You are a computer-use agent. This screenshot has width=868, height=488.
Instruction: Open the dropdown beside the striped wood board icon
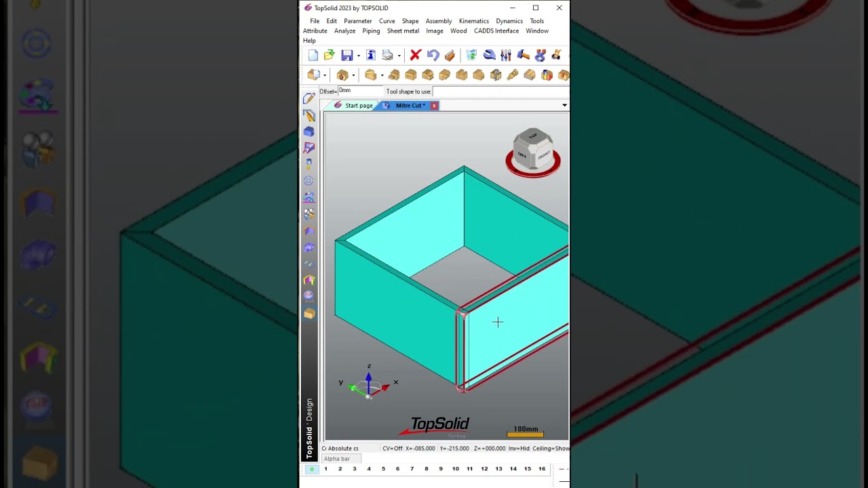pyautogui.click(x=382, y=75)
